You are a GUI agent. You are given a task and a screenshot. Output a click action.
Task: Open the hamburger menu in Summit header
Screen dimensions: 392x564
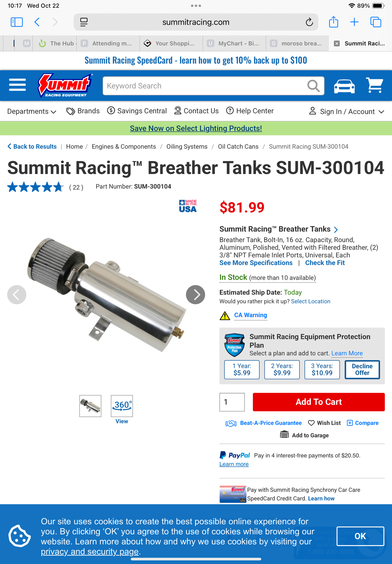click(x=17, y=85)
